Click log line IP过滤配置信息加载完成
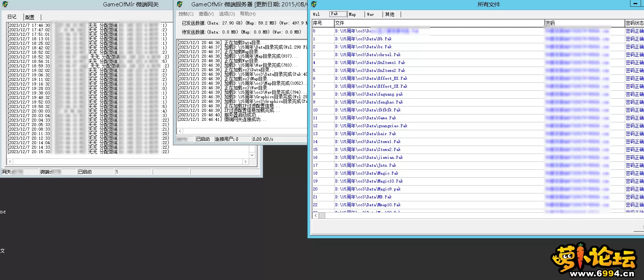 pos(229,110)
